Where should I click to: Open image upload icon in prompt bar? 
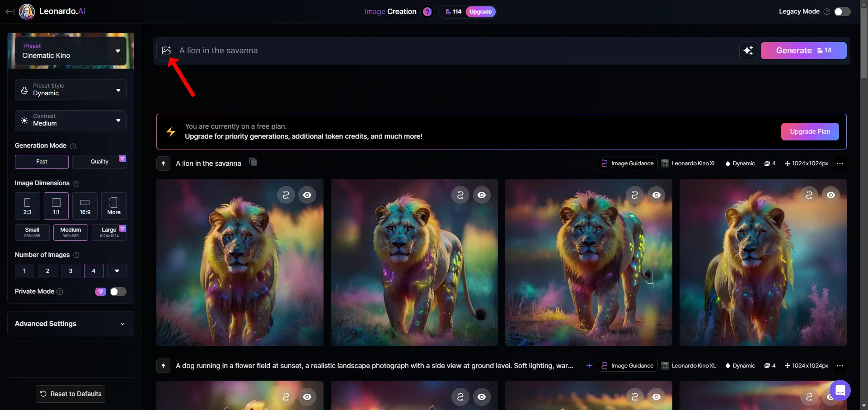tap(166, 51)
